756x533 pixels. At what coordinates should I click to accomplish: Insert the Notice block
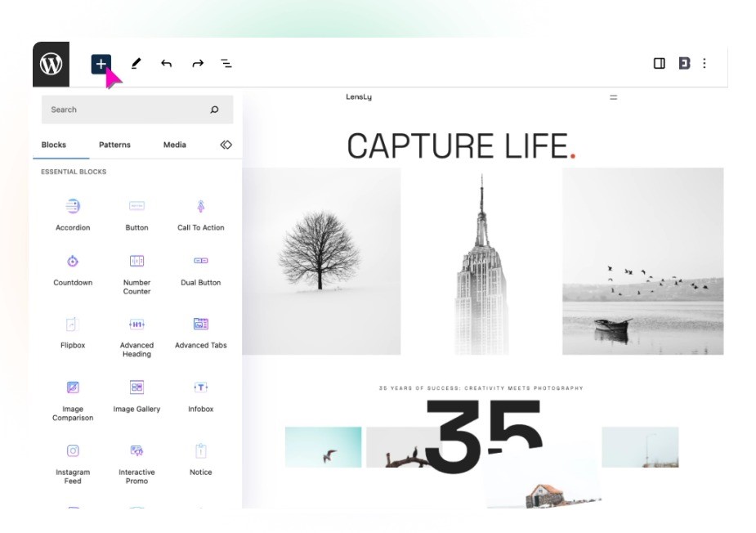[x=200, y=459]
